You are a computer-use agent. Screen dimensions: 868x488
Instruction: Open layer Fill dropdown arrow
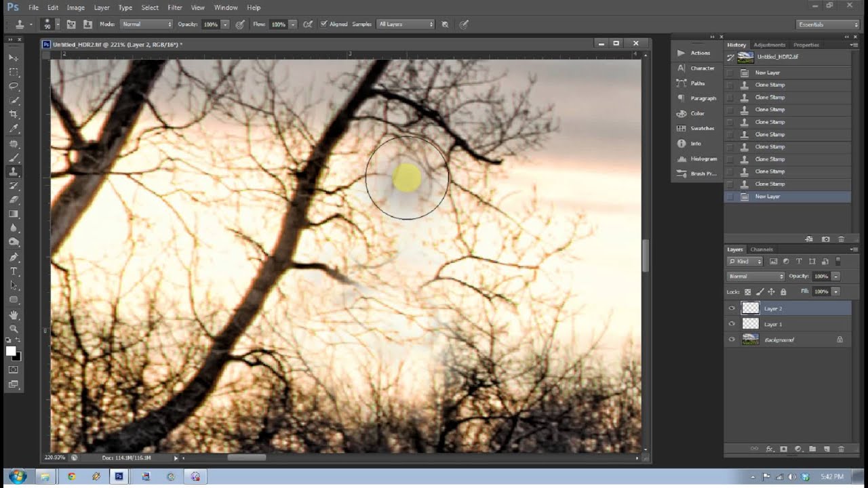point(836,291)
